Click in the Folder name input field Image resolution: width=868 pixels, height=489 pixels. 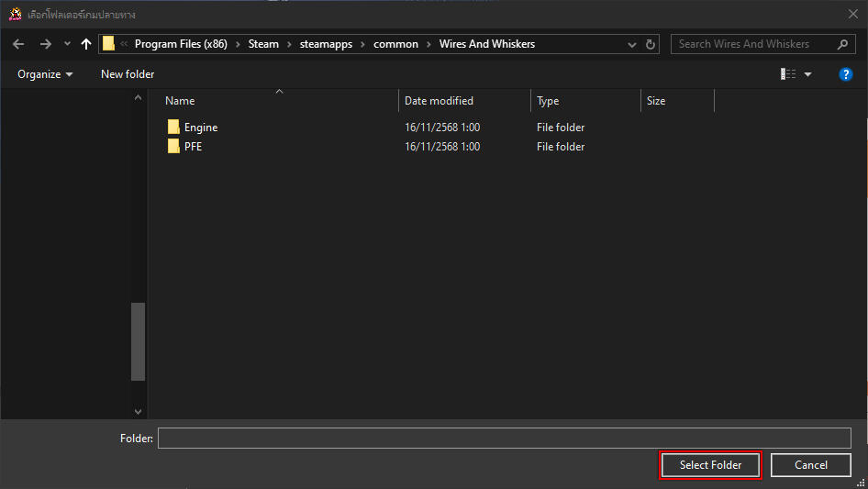coord(504,439)
